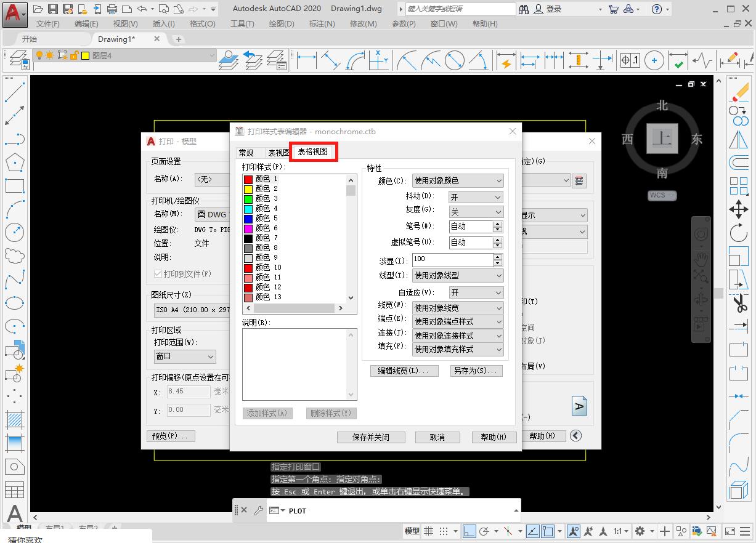
Task: Click the 保存并关闭 button
Action: click(370, 437)
